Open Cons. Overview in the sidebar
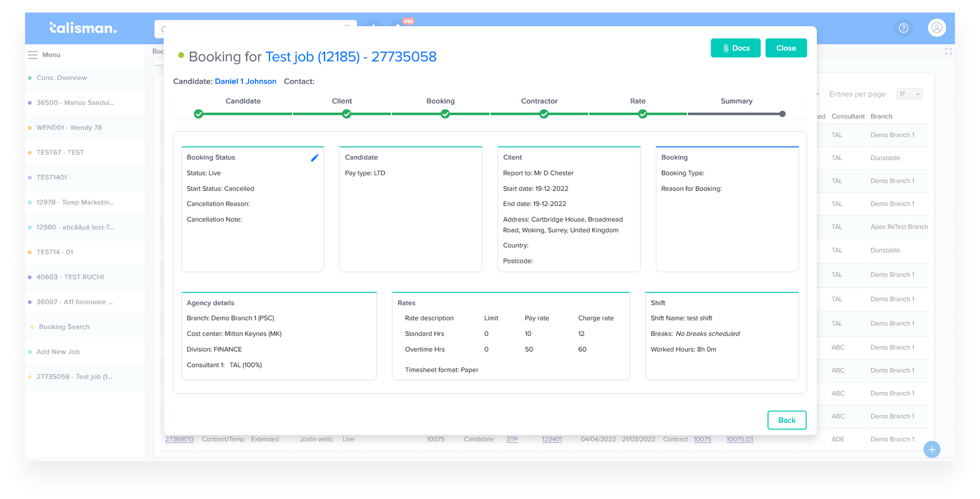Image resolution: width=980 pixels, height=499 pixels. click(61, 78)
